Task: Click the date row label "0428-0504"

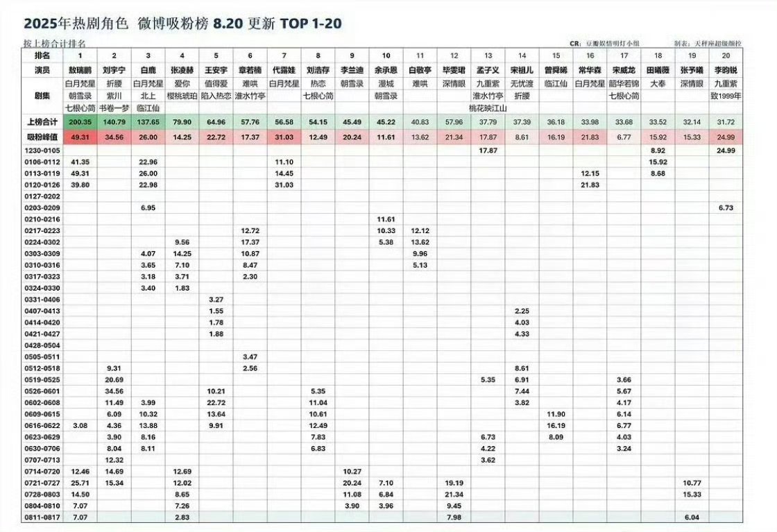Action: tap(42, 345)
